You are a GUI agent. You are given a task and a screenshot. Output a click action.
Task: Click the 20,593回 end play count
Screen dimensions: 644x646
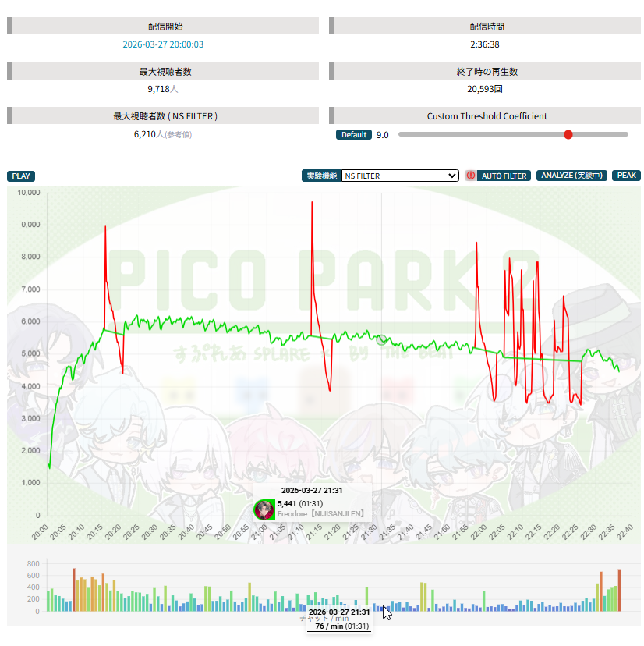click(485, 89)
